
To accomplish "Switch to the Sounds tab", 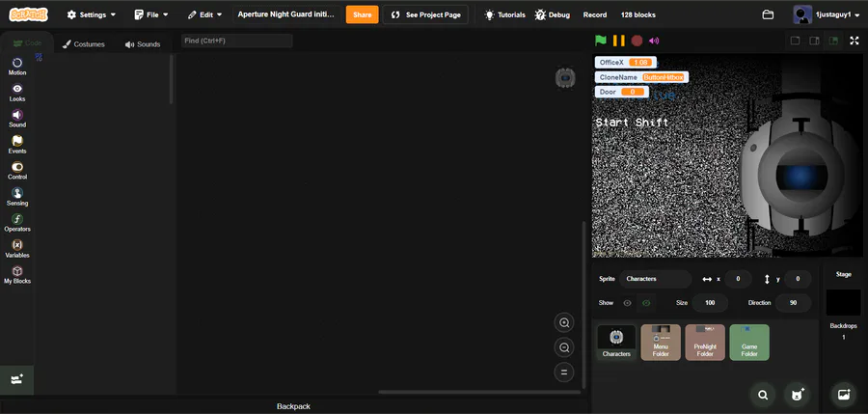I will [143, 44].
